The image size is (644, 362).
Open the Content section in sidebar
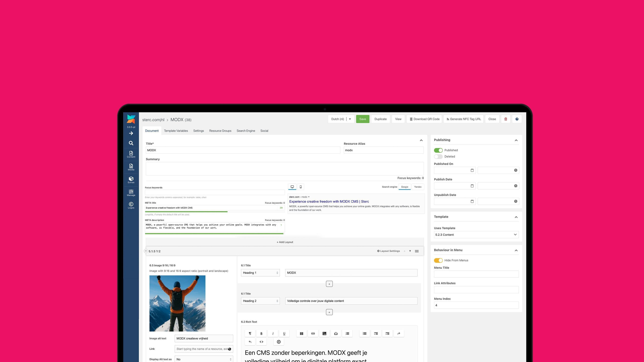click(x=131, y=154)
